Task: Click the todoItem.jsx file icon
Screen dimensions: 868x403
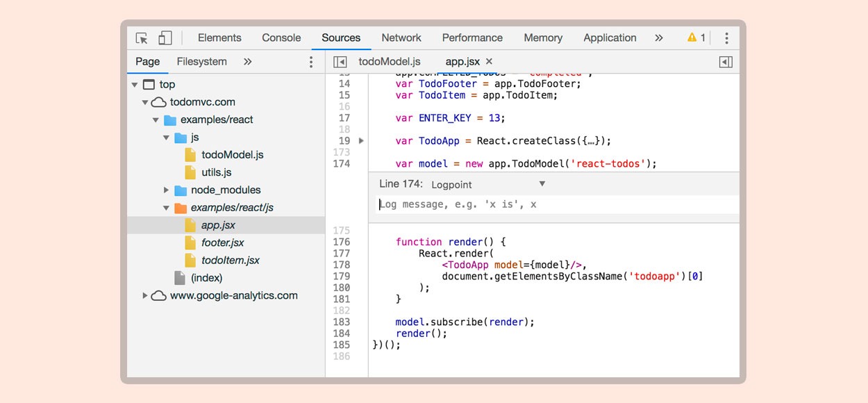Action: tap(190, 261)
